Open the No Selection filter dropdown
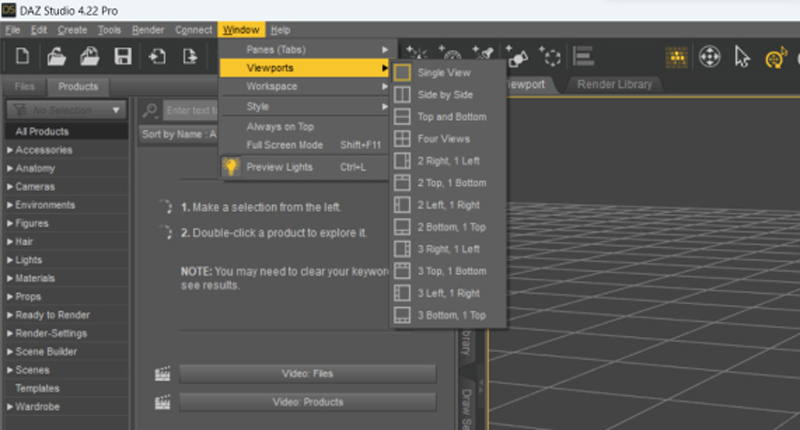Screen dimensions: 800x430 point(65,109)
